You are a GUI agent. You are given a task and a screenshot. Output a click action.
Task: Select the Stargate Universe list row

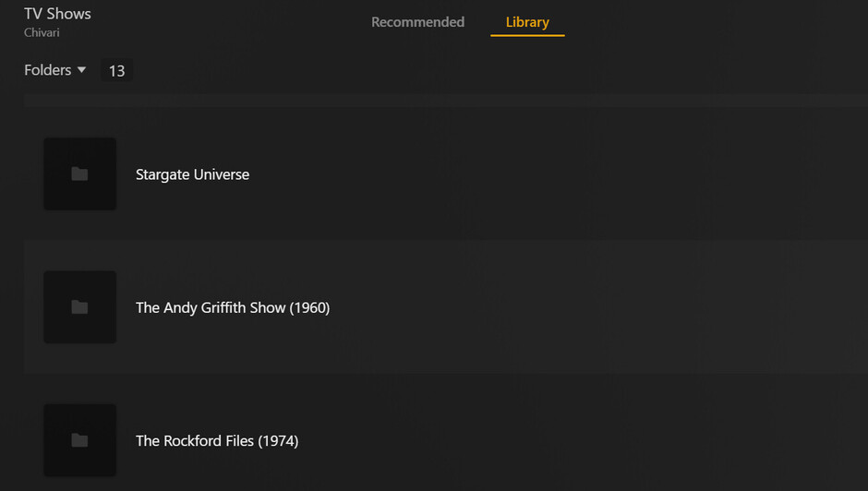coord(554,174)
